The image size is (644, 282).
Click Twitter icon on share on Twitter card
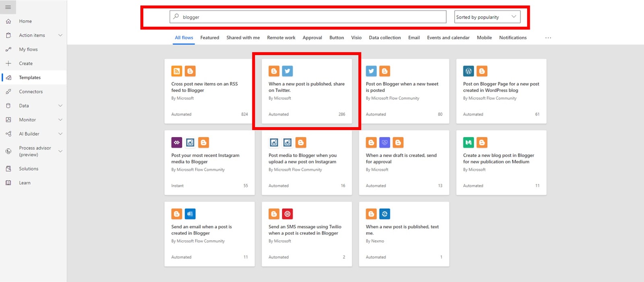[287, 71]
